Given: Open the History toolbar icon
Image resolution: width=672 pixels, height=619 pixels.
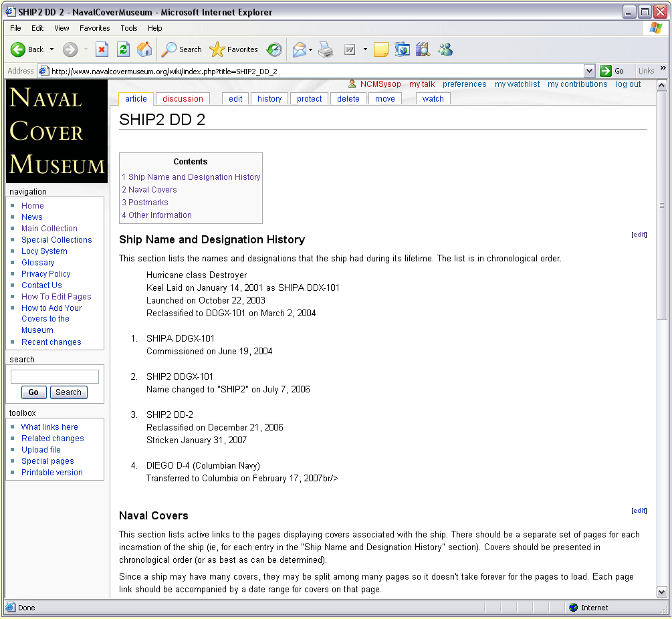Looking at the screenshot, I should click(x=274, y=49).
